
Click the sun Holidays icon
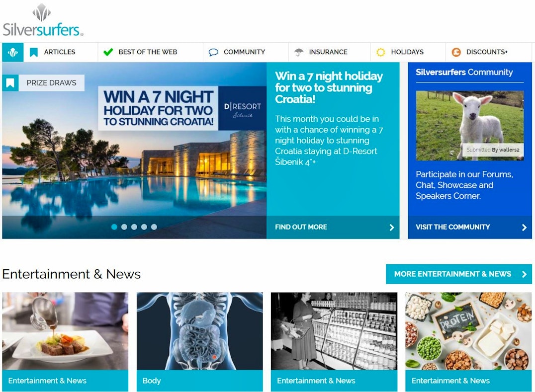pyautogui.click(x=380, y=52)
